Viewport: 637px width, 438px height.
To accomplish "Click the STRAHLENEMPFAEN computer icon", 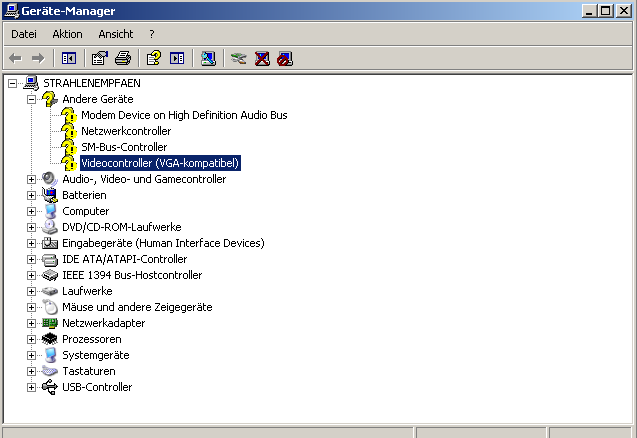I will [x=31, y=83].
